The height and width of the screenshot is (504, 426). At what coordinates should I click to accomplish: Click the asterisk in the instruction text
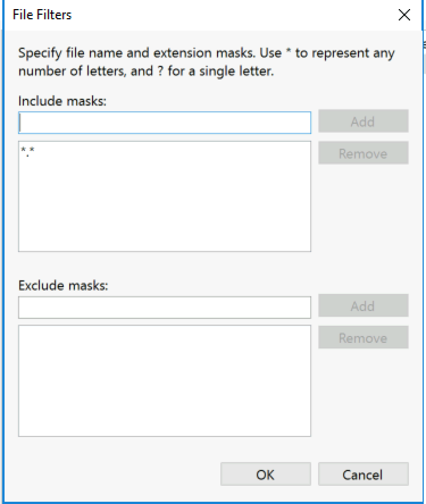click(x=289, y=51)
